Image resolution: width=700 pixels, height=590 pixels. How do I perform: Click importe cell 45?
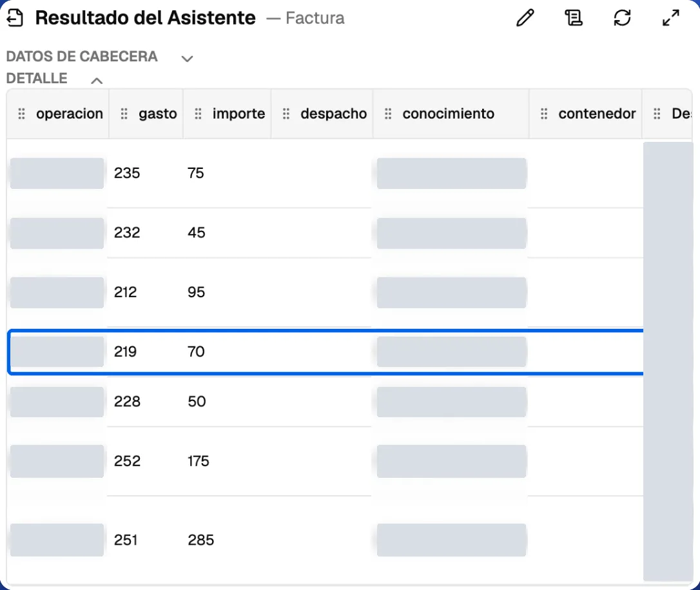coord(196,233)
